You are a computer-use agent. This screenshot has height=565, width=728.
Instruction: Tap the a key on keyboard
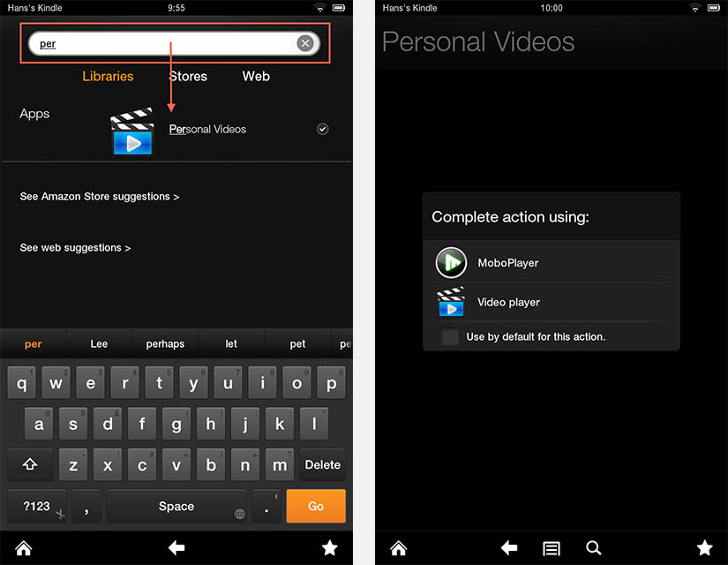(x=39, y=424)
